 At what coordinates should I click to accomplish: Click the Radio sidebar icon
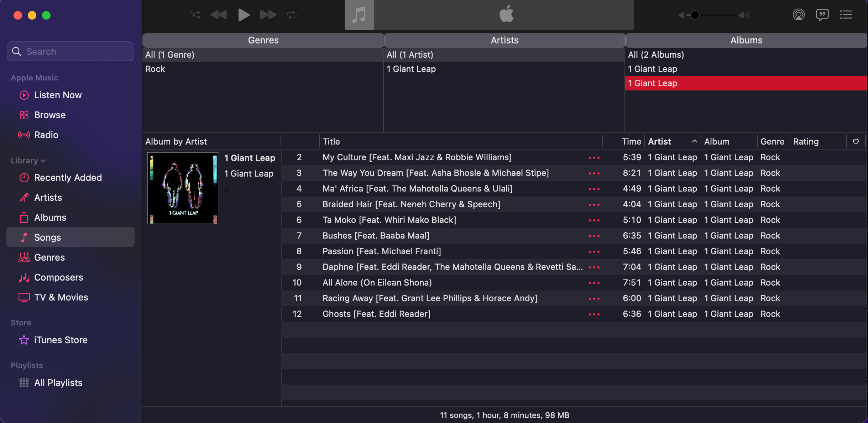[x=24, y=135]
